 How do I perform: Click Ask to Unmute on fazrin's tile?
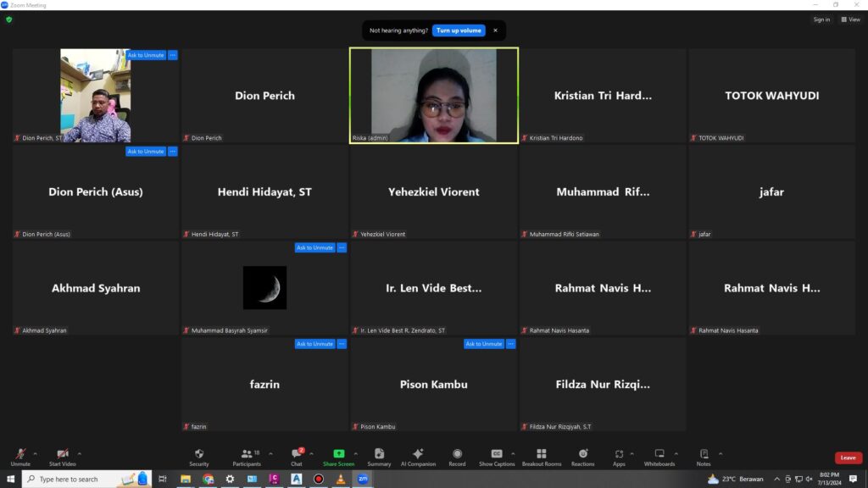(x=314, y=344)
